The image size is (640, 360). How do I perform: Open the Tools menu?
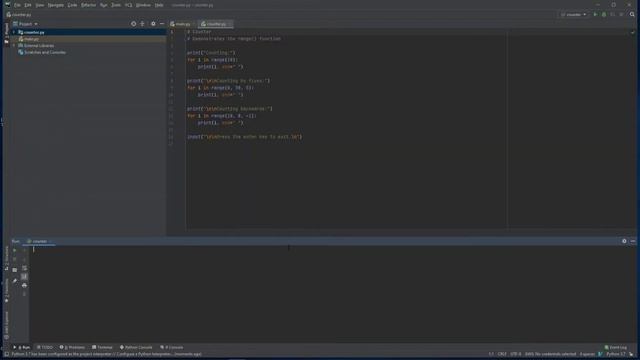click(x=116, y=5)
